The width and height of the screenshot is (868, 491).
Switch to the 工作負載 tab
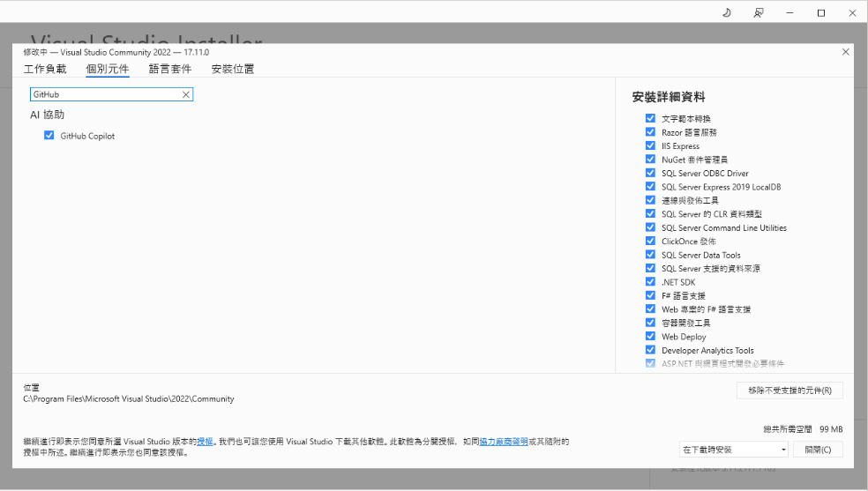pyautogui.click(x=45, y=69)
